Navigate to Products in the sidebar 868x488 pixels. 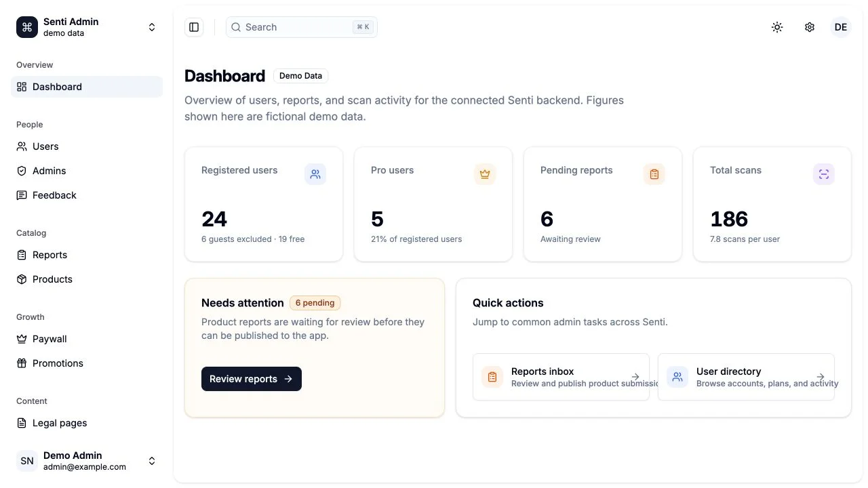(x=87, y=279)
